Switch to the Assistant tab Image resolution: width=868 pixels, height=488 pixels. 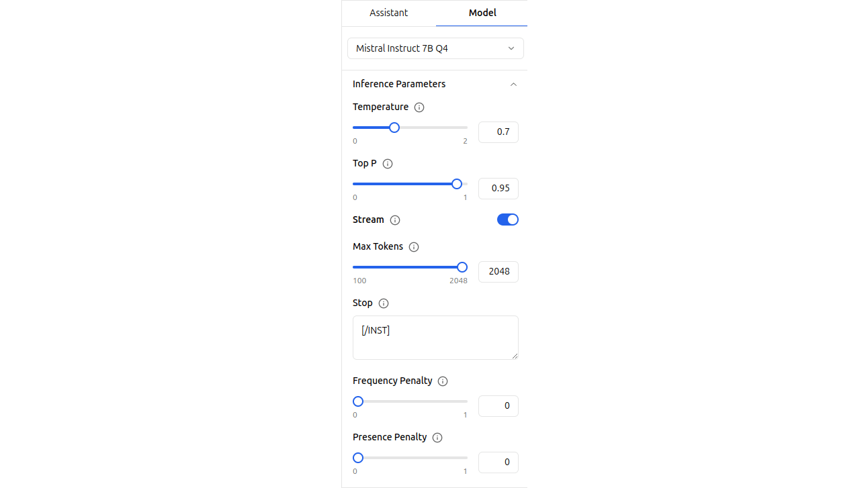(x=389, y=13)
